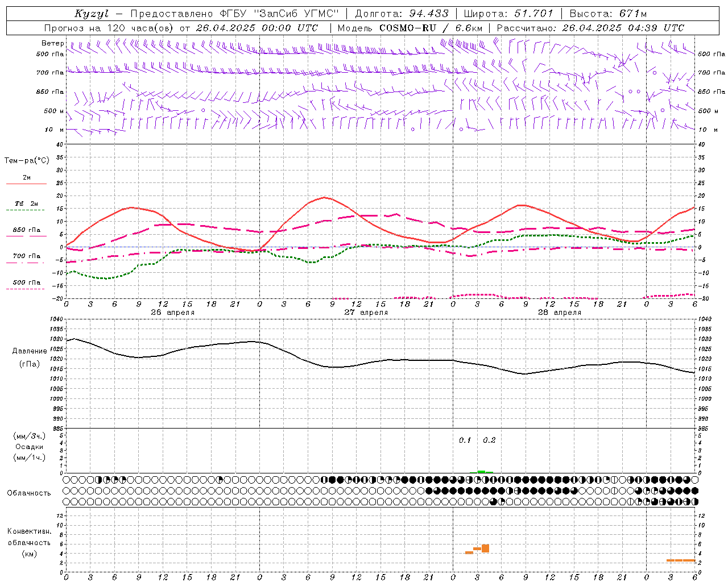This screenshot has height=582, width=728.
Task: Click the longitude value Долгота: 94.433
Action: click(x=402, y=14)
